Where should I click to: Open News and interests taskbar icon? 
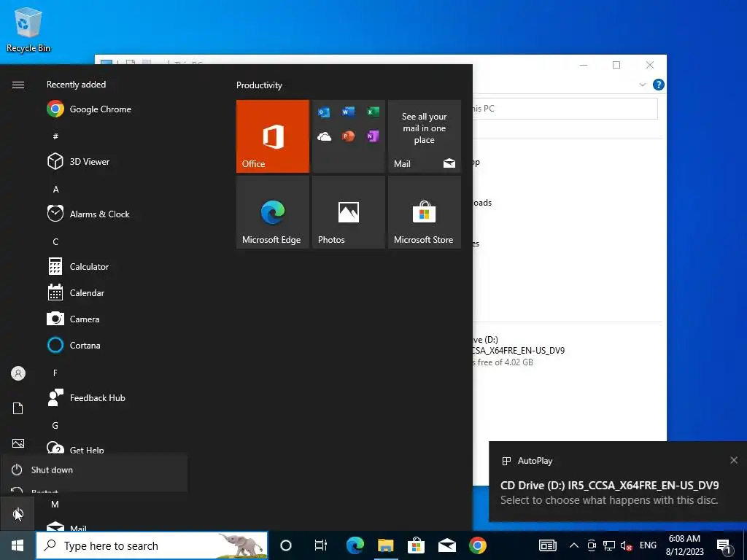click(548, 545)
